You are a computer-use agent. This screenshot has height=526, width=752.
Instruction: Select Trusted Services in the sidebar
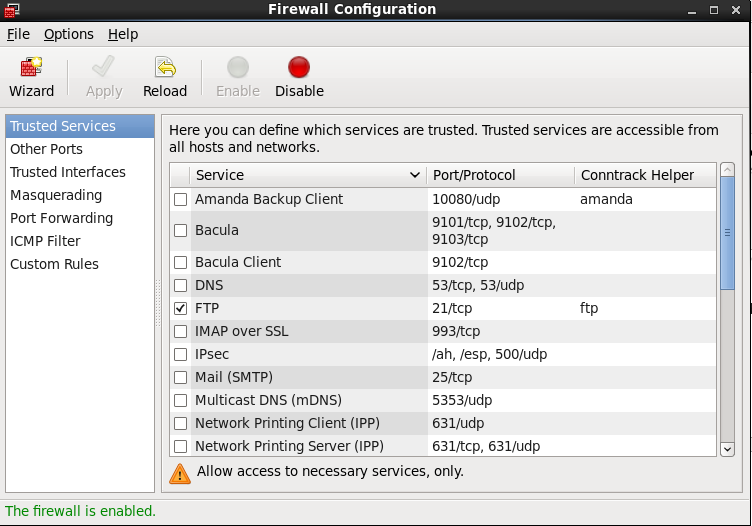pos(80,126)
